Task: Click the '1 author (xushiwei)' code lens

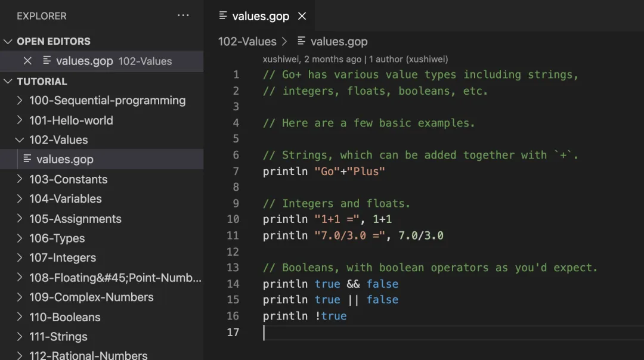Action: (x=408, y=59)
